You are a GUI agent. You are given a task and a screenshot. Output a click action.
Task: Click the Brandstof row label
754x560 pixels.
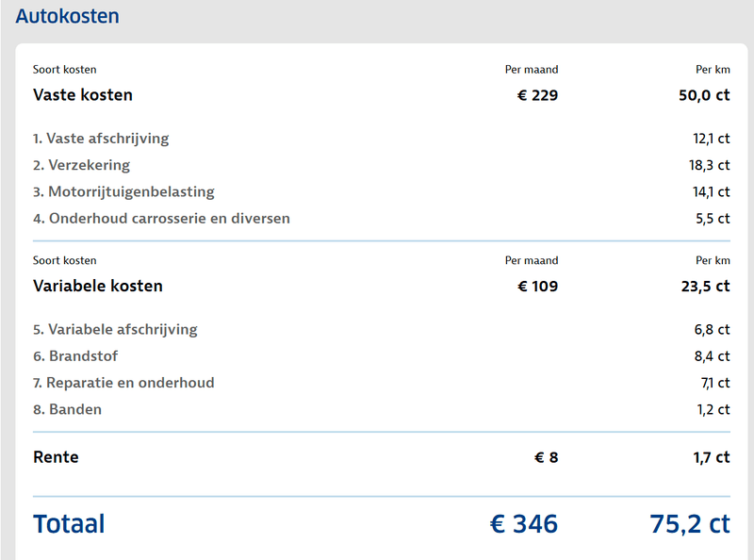(x=75, y=356)
